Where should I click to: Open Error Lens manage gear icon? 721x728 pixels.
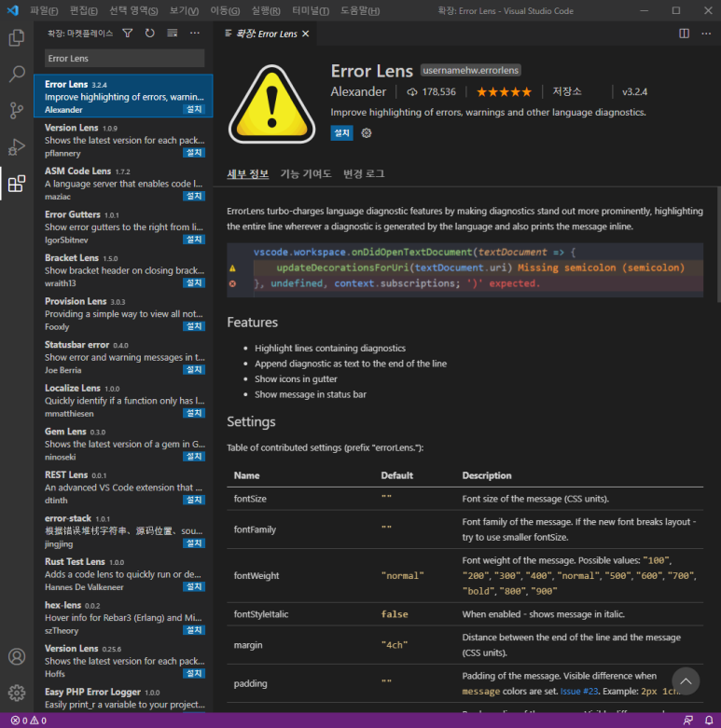point(367,133)
